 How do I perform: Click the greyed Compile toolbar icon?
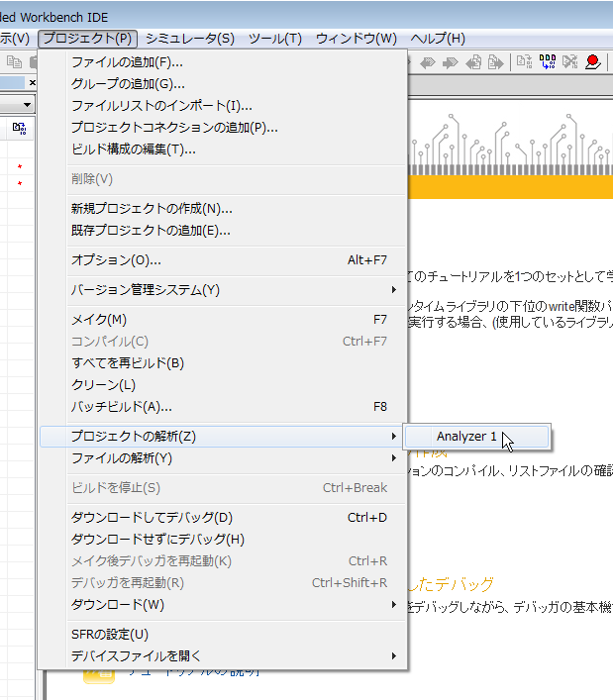coord(524,61)
